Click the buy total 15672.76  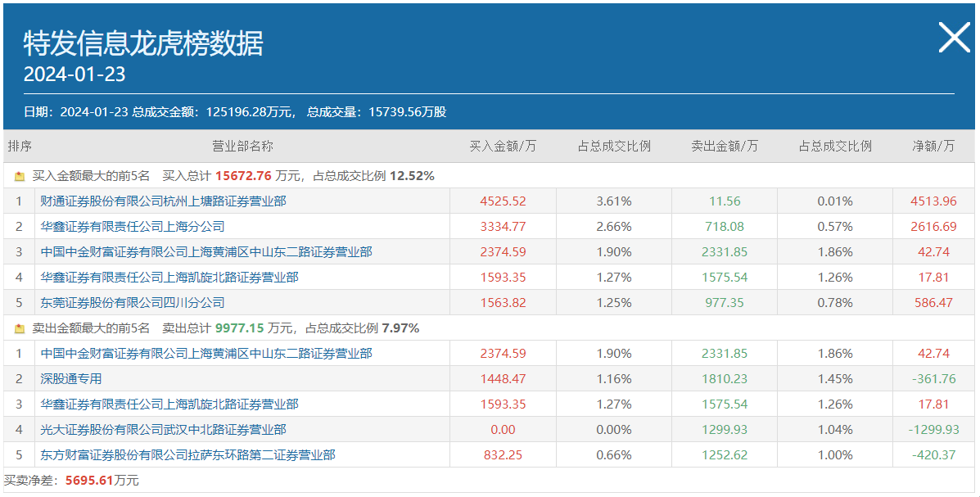click(243, 176)
